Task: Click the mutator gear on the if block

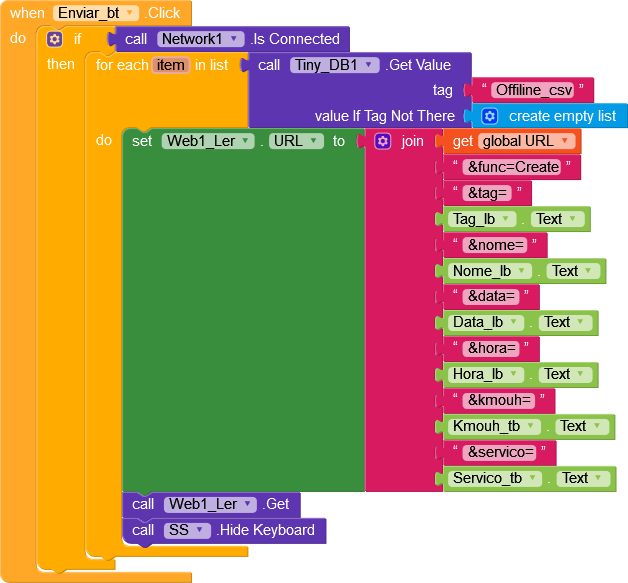Action: point(54,39)
